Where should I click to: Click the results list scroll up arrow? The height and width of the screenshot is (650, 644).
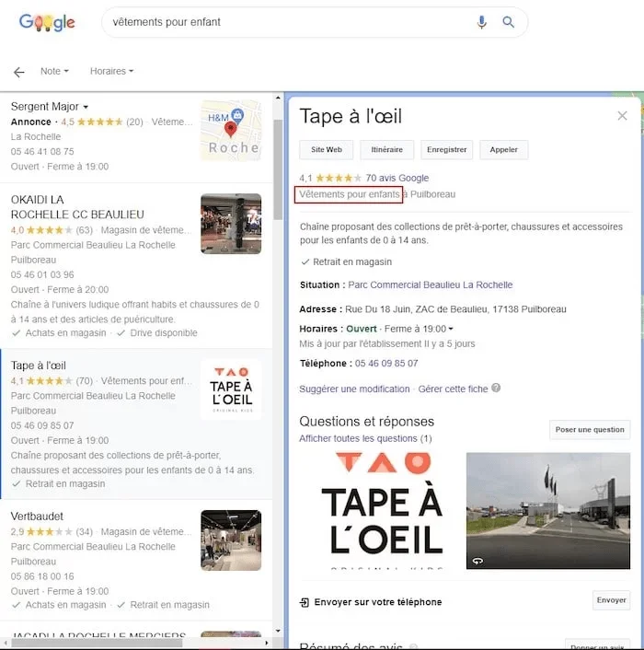coord(278,99)
